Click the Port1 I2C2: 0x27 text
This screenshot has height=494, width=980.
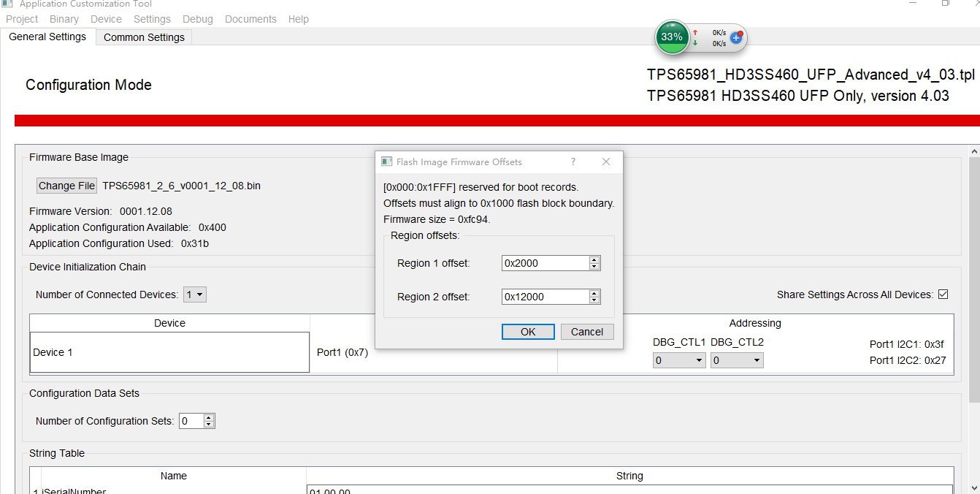pos(907,360)
